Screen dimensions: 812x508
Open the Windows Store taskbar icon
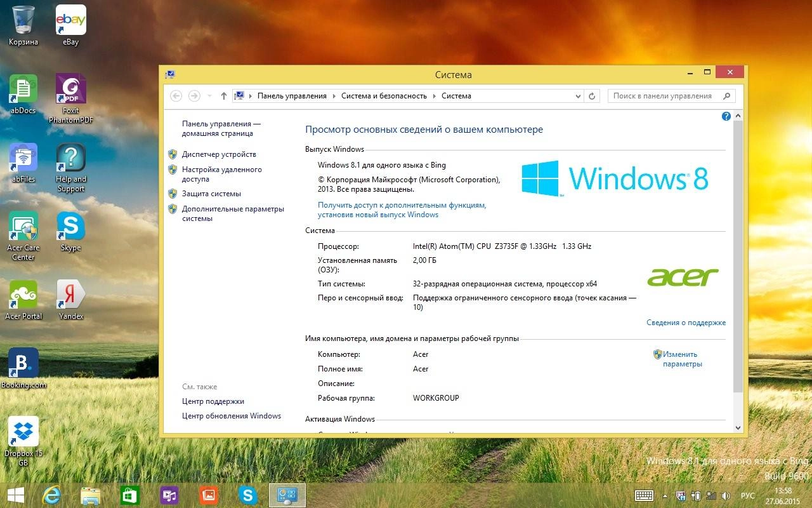coord(129,495)
